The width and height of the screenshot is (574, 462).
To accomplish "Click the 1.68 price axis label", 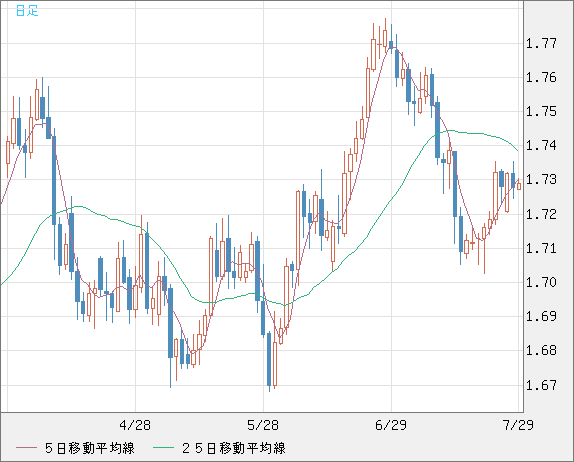I will pyautogui.click(x=541, y=351).
